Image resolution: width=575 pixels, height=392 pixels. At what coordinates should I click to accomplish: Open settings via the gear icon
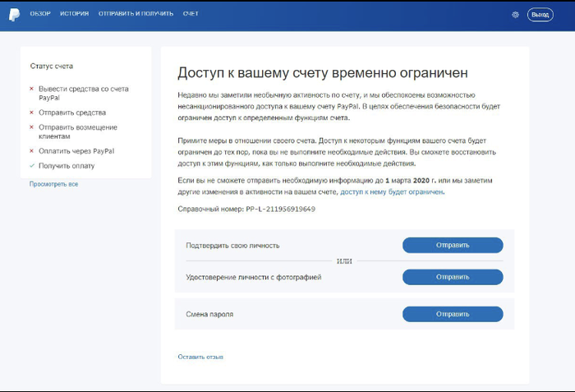(515, 15)
